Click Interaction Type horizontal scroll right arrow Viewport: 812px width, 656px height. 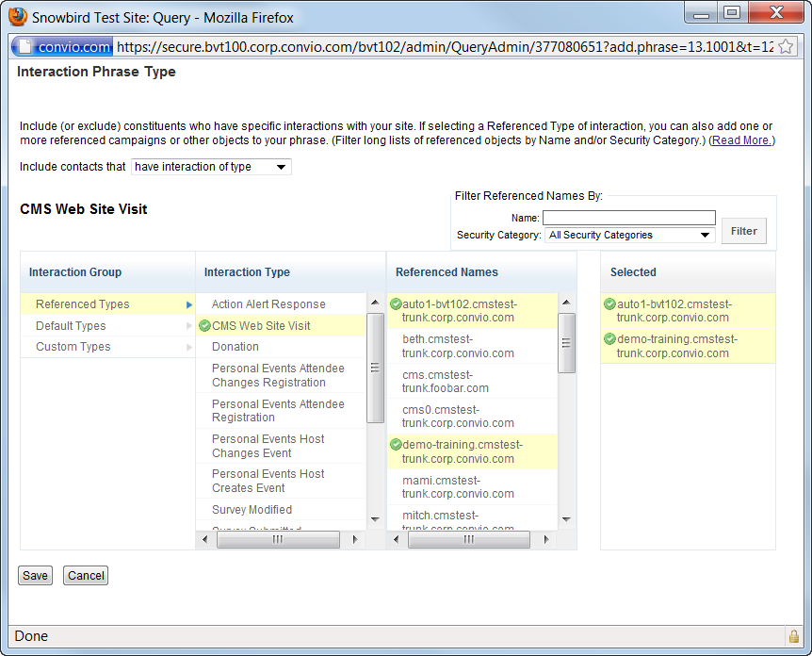355,539
